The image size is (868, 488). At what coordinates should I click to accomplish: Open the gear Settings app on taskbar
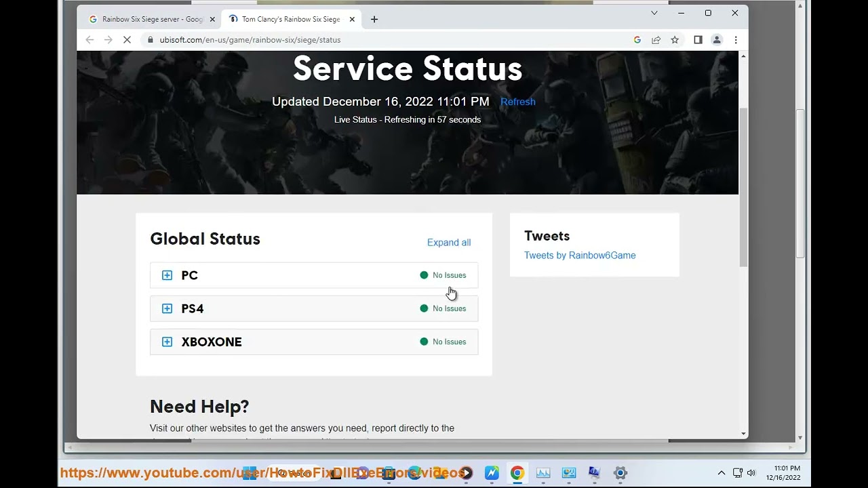620,473
